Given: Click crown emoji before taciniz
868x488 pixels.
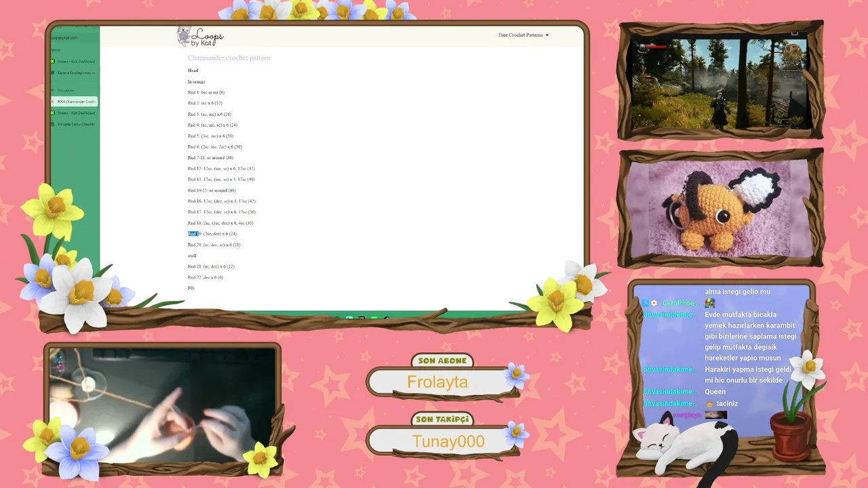Looking at the screenshot, I should tap(709, 403).
